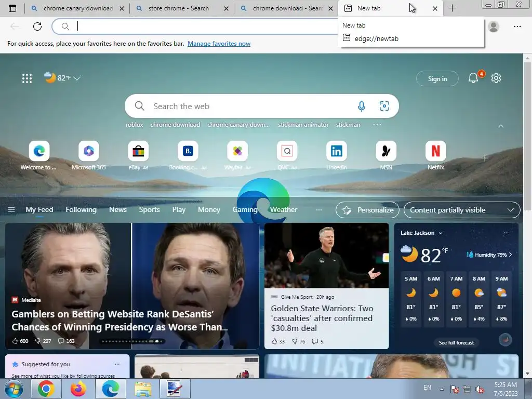Image resolution: width=532 pixels, height=399 pixels.
Task: Open the apps grid launcher icon
Action: pos(27,78)
